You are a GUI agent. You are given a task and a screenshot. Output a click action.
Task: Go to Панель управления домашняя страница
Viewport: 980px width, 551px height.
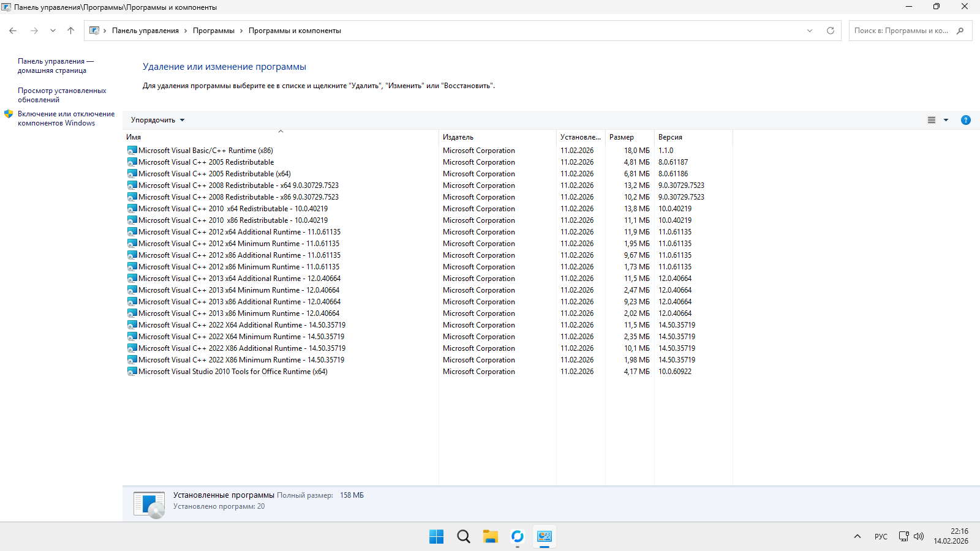coord(55,66)
